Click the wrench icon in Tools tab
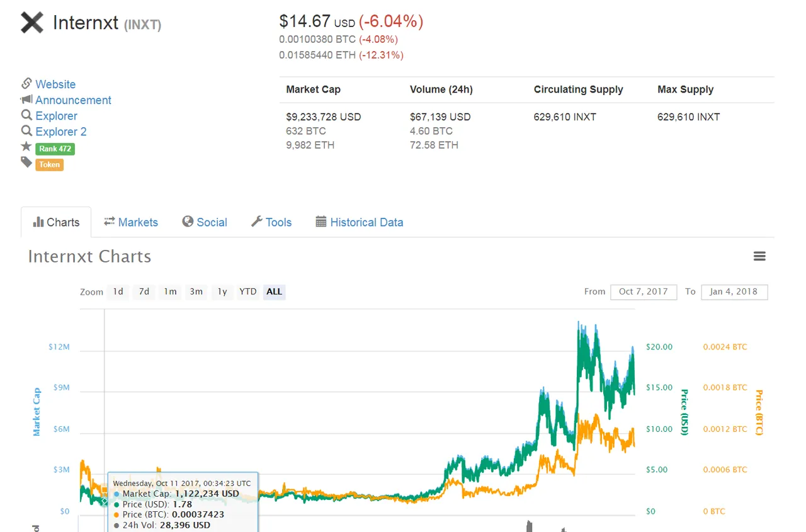Screen dimensions: 806x532 256,222
